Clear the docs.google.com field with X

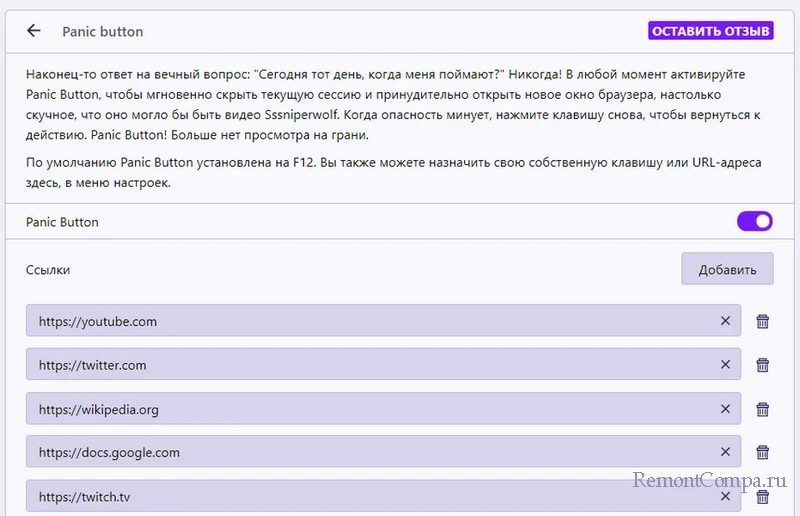click(726, 452)
